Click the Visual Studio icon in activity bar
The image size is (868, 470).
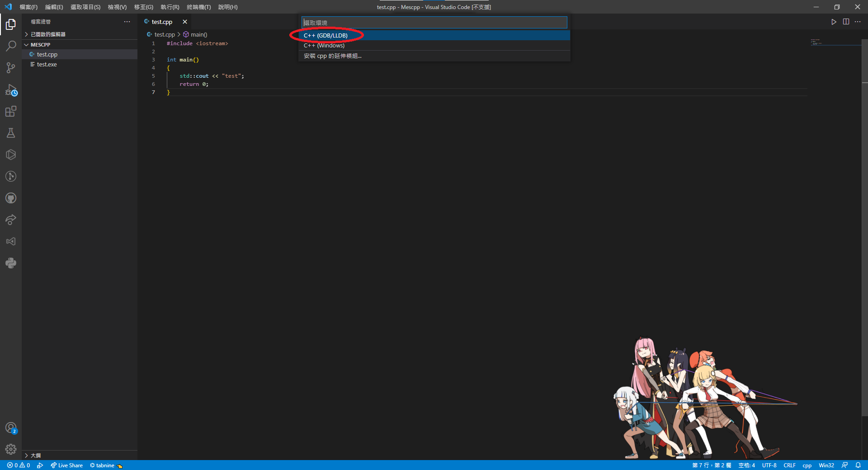click(x=11, y=241)
